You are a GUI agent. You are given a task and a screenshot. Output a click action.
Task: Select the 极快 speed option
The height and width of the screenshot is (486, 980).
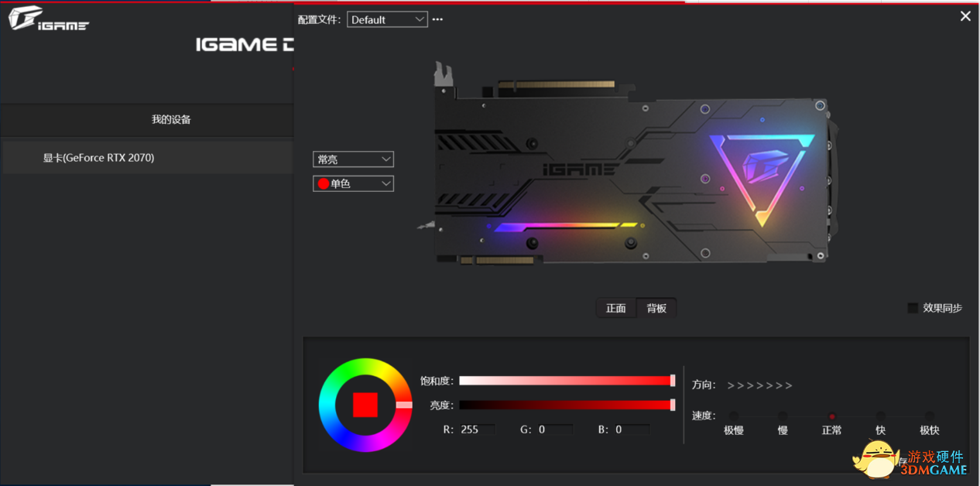point(929,416)
